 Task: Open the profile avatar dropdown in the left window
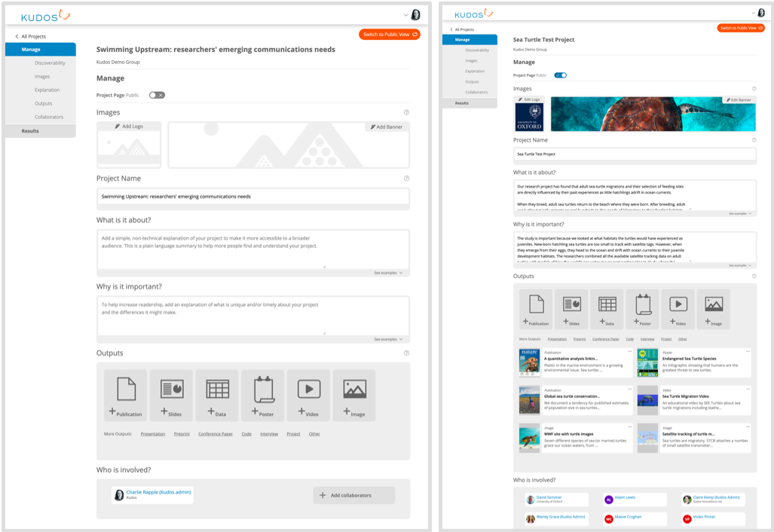pos(411,15)
